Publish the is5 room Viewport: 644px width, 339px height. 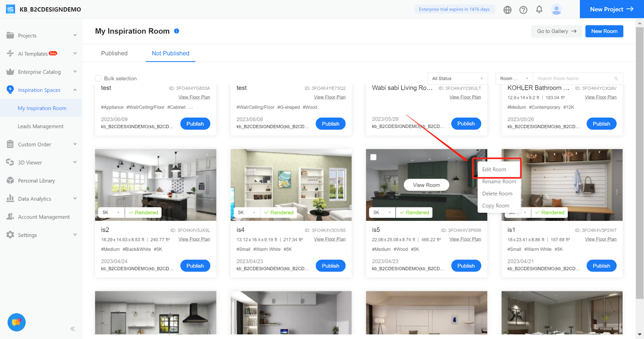(466, 266)
